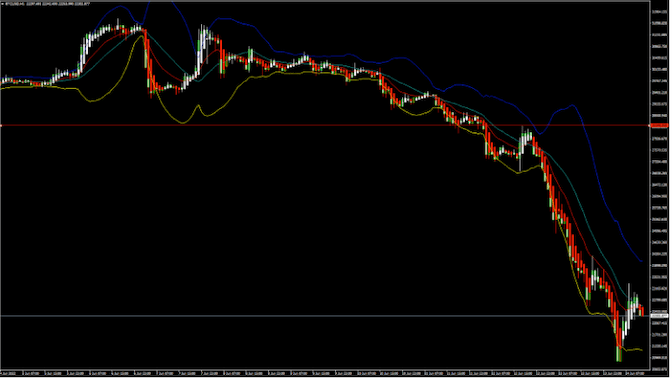
Task: Click the red price label on the right axis
Action: tap(659, 126)
